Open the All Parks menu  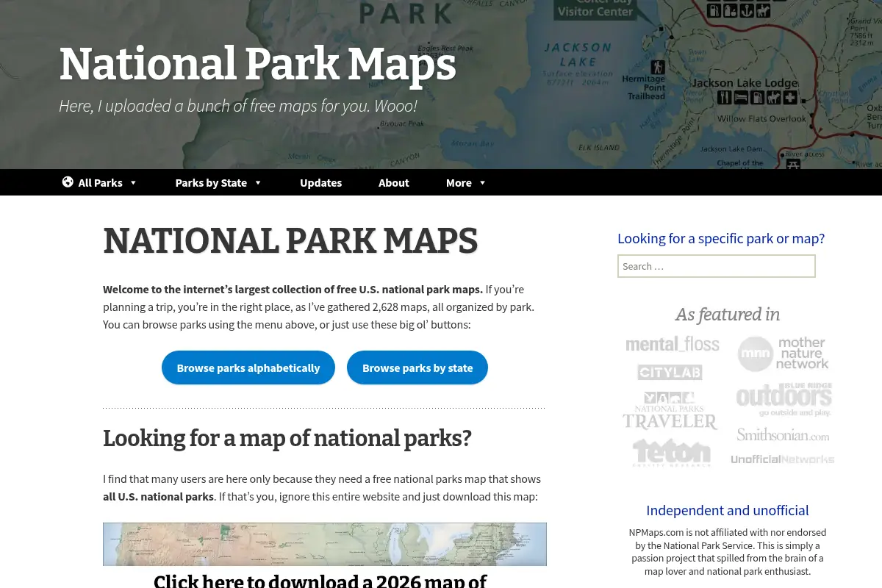(x=100, y=182)
